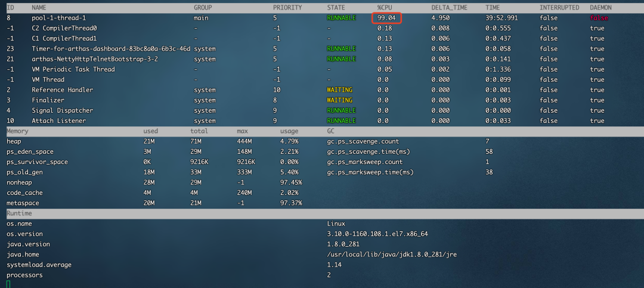Viewport: 644px width, 288px height.
Task: Click the INTERRUPTED column header
Action: (x=559, y=8)
